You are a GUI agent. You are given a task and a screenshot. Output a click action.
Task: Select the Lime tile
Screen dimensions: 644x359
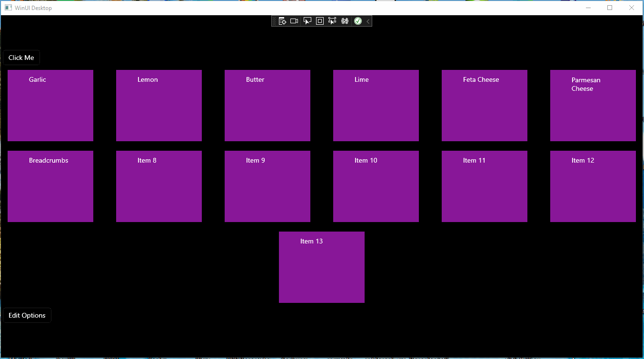click(x=376, y=105)
